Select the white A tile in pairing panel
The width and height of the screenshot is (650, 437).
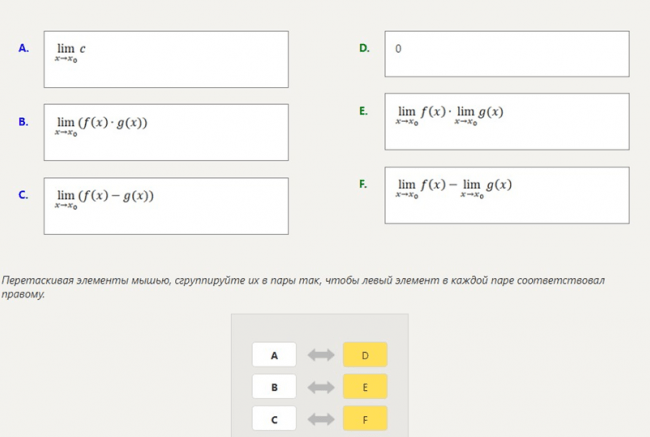pos(274,354)
